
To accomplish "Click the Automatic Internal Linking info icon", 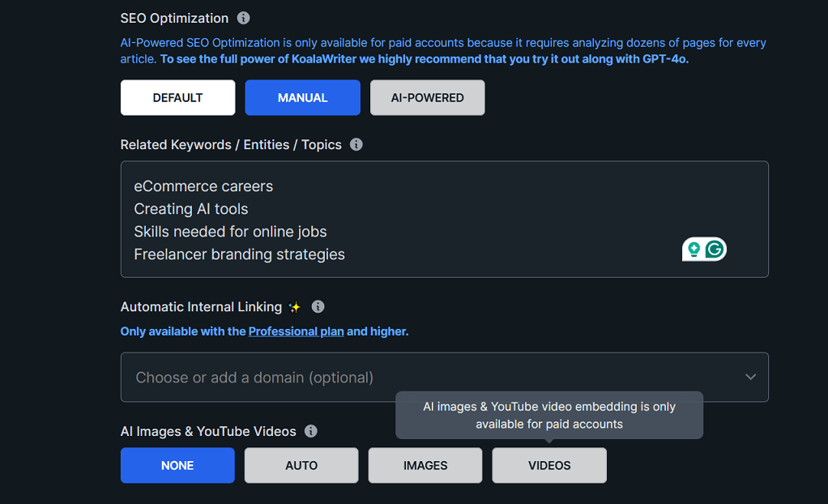I will click(x=318, y=306).
